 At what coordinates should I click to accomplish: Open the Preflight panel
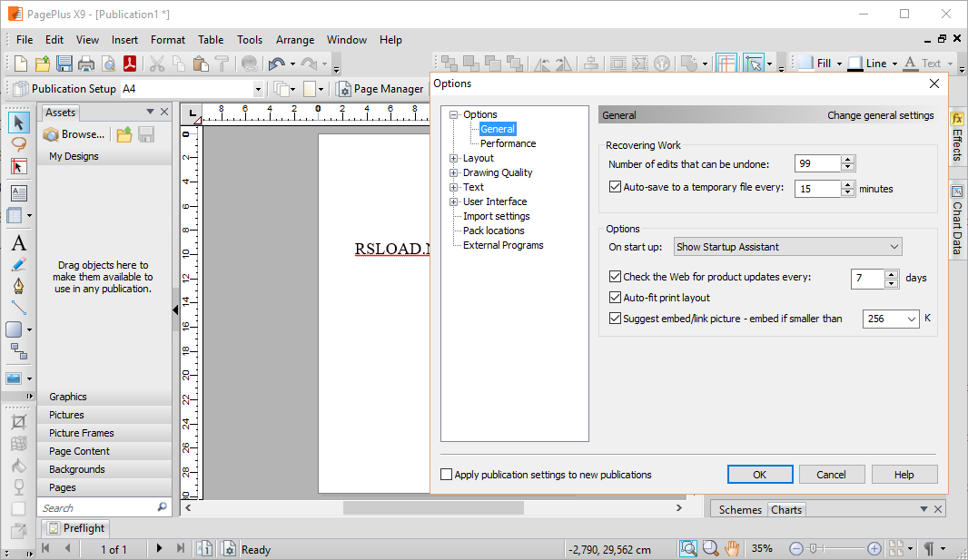tap(76, 528)
